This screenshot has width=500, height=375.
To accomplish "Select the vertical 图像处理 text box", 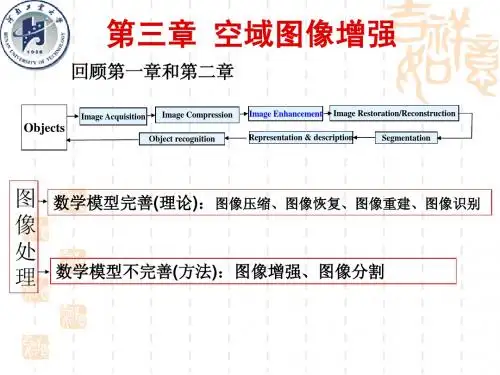I will [24, 237].
